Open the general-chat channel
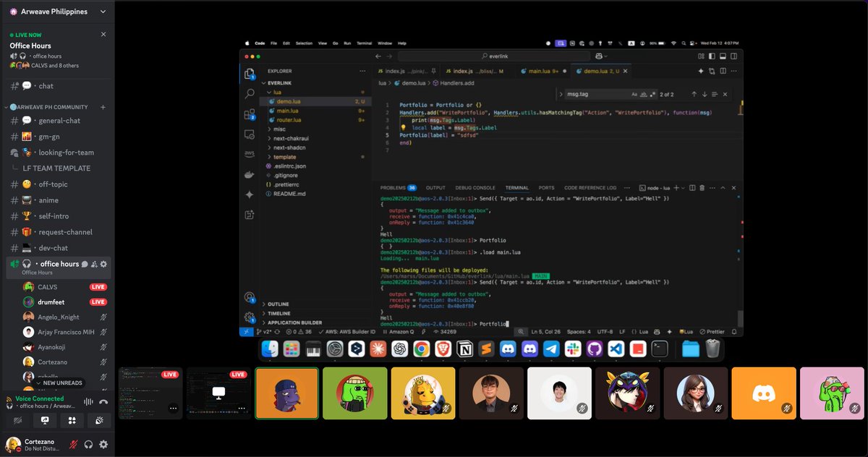The width and height of the screenshot is (868, 457). 58,121
